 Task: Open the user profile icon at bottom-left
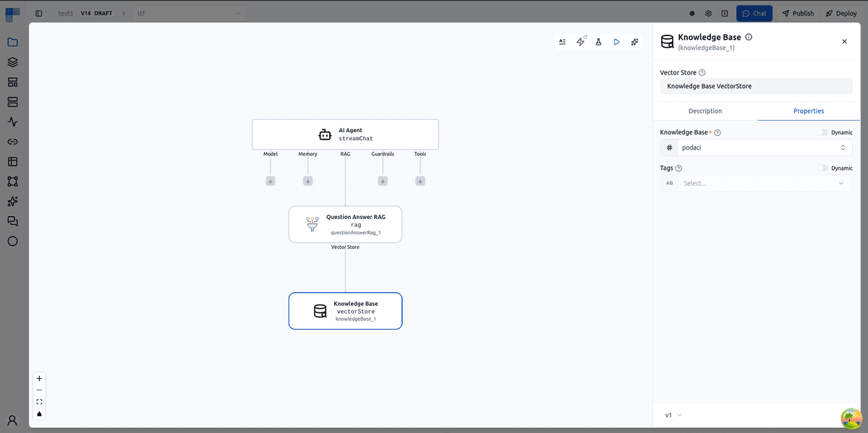click(x=12, y=420)
